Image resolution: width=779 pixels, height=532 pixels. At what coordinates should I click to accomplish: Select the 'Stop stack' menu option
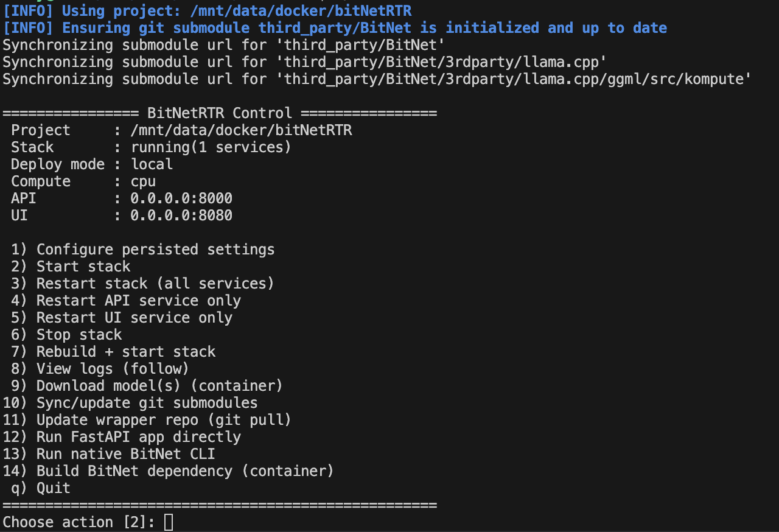click(79, 335)
